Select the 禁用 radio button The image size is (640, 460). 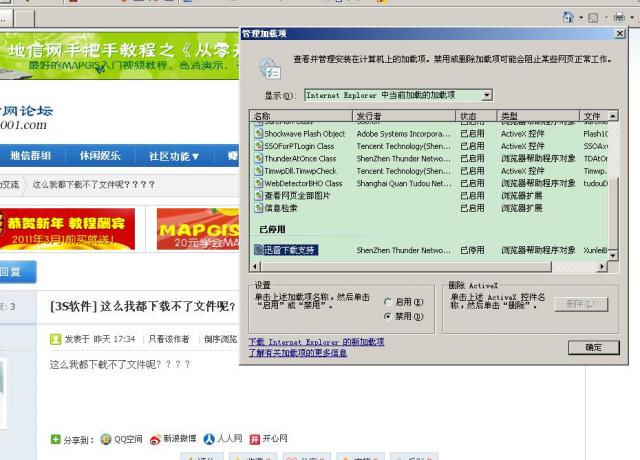pyautogui.click(x=388, y=316)
